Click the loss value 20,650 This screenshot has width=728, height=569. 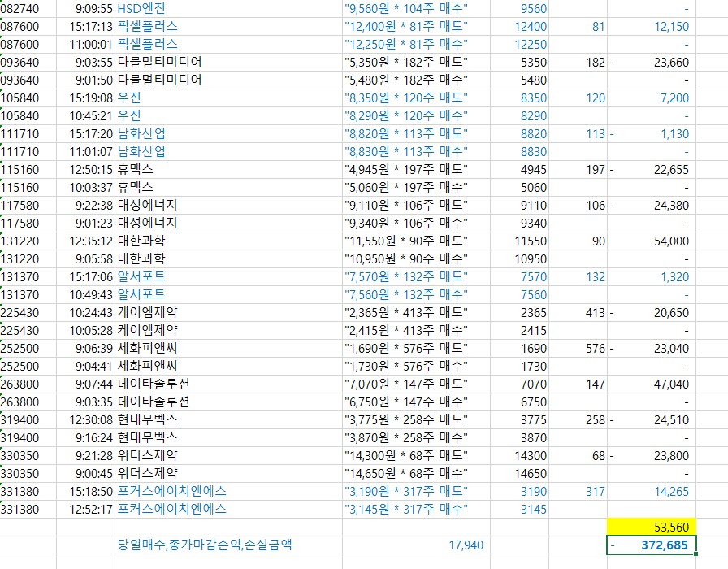[652, 313]
